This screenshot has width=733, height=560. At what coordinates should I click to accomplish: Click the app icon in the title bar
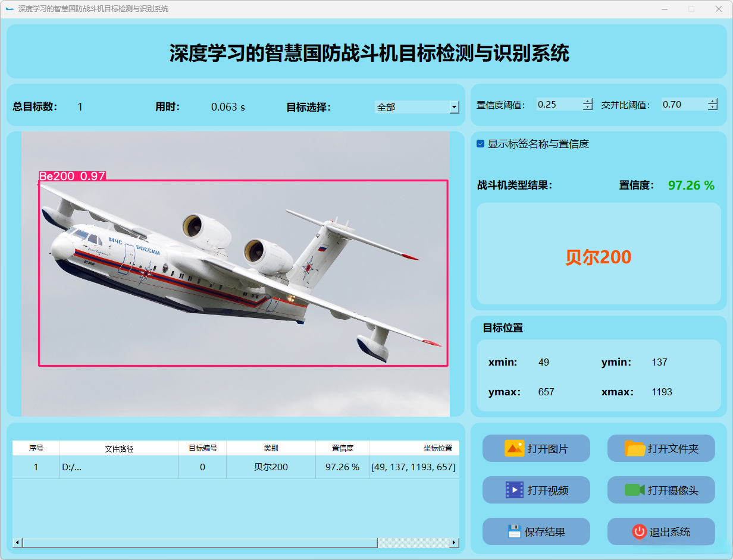tap(10, 9)
